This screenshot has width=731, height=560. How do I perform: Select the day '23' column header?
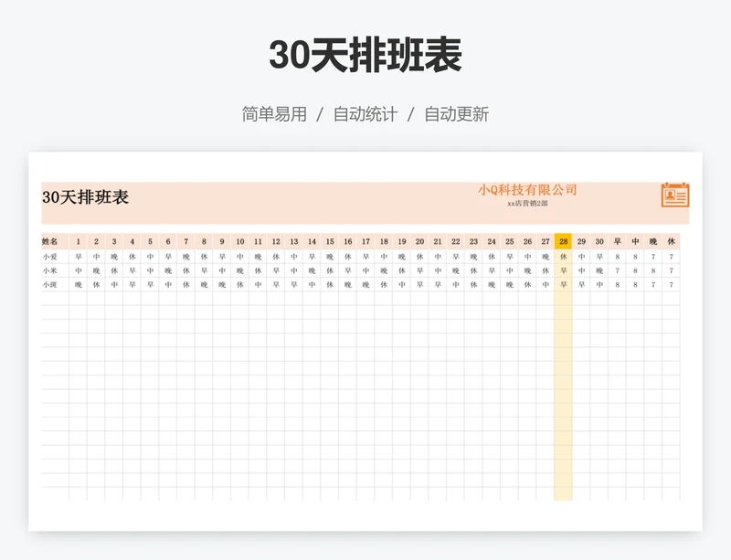tap(473, 241)
